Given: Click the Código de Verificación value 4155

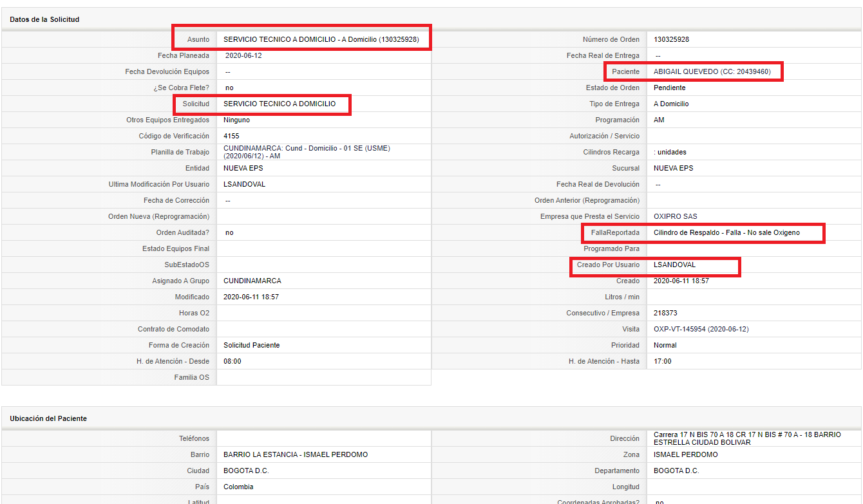Looking at the screenshot, I should [231, 136].
